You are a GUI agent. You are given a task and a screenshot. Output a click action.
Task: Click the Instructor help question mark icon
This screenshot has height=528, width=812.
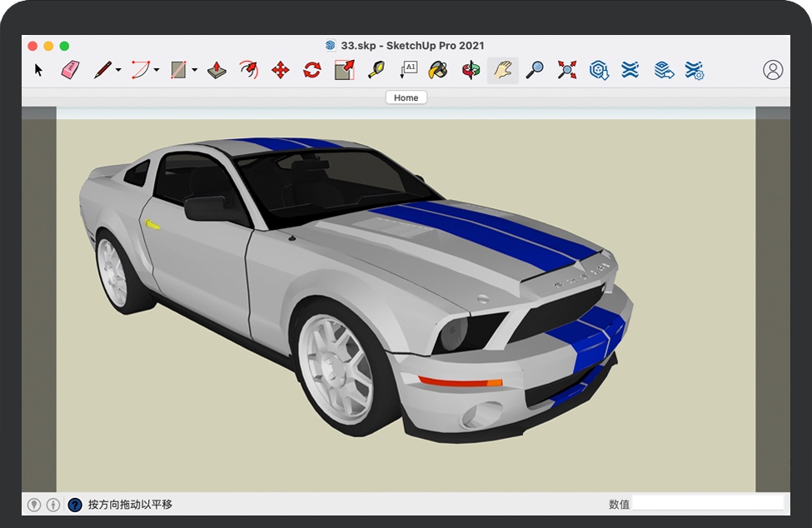coord(75,505)
